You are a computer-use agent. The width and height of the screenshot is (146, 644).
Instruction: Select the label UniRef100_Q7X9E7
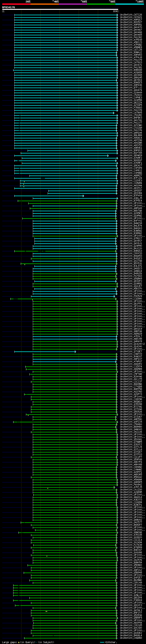(131, 352)
